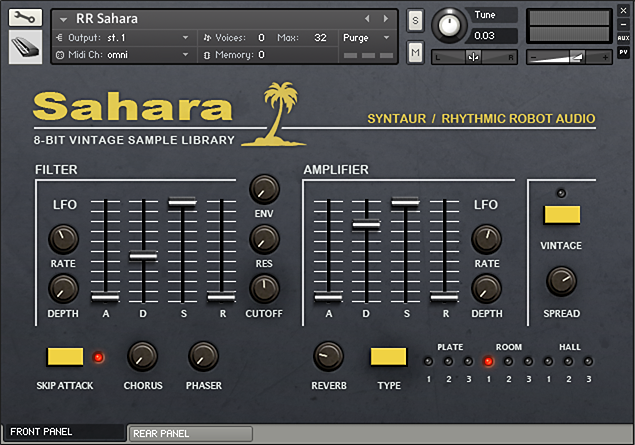Click the Amplifier Sustain slider handle

(405, 202)
